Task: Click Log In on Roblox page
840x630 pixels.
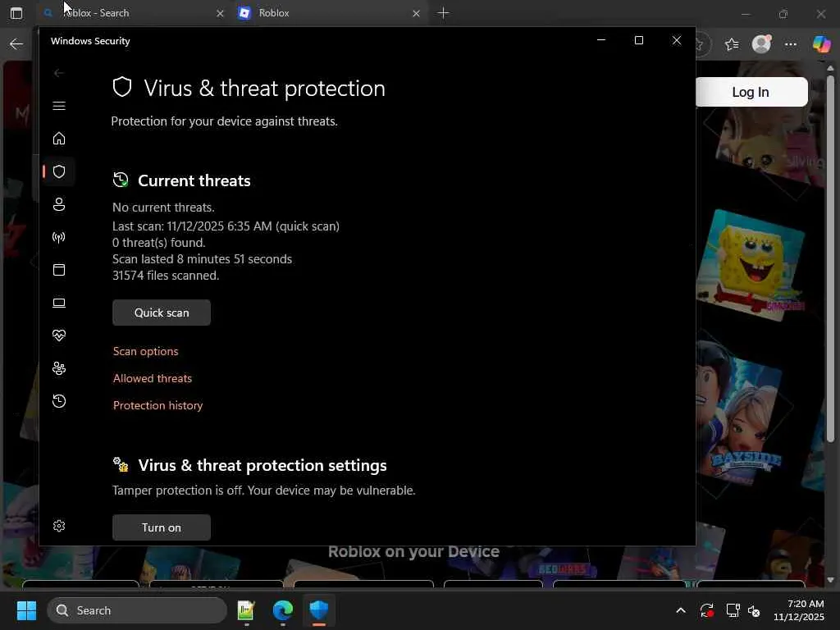Action: coord(751,92)
